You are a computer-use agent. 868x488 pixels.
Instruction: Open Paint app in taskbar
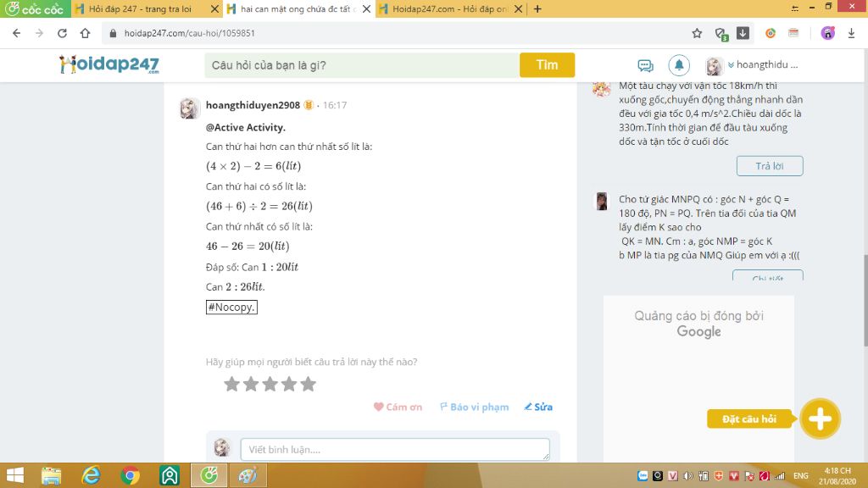click(x=248, y=475)
